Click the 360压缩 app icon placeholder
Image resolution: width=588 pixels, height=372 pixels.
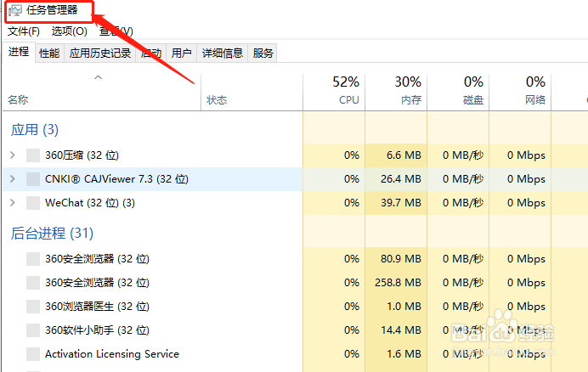coord(33,155)
